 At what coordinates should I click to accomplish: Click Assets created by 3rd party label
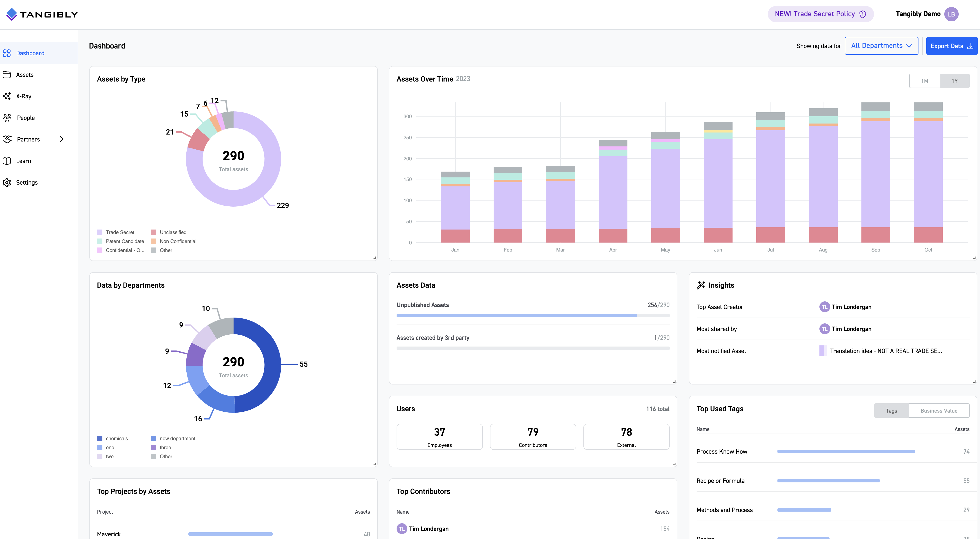[433, 338]
